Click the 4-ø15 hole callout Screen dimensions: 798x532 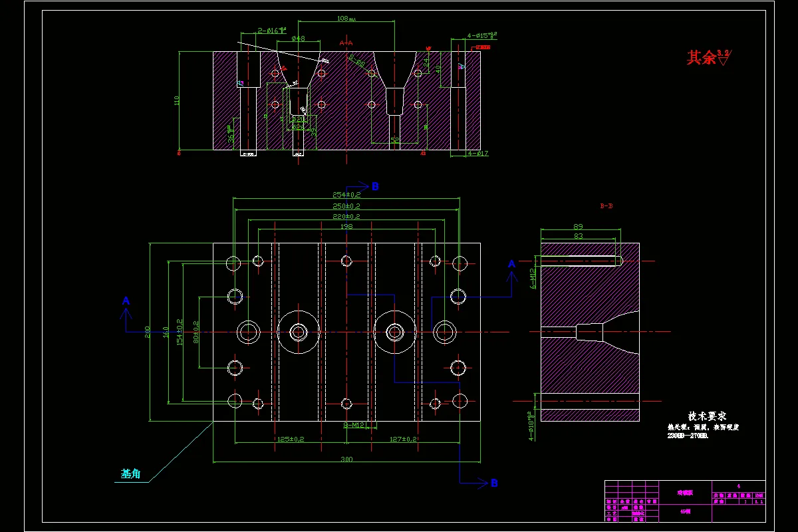(482, 35)
